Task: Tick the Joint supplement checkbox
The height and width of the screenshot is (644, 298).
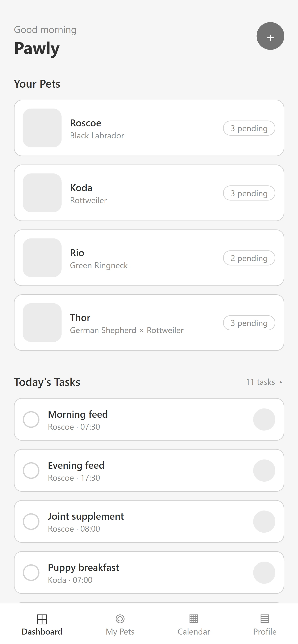Action: click(x=31, y=522)
